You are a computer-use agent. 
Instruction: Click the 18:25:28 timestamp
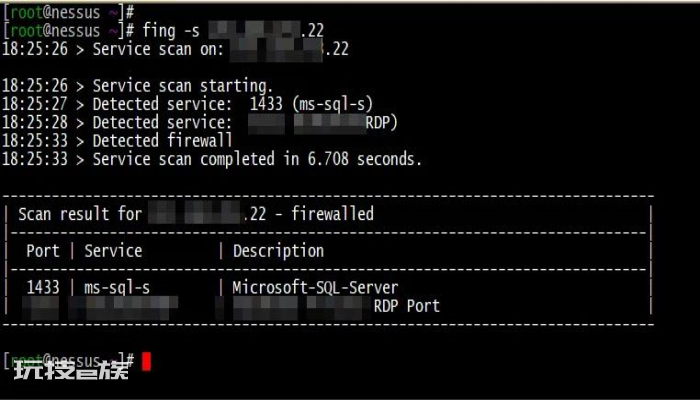click(35, 122)
